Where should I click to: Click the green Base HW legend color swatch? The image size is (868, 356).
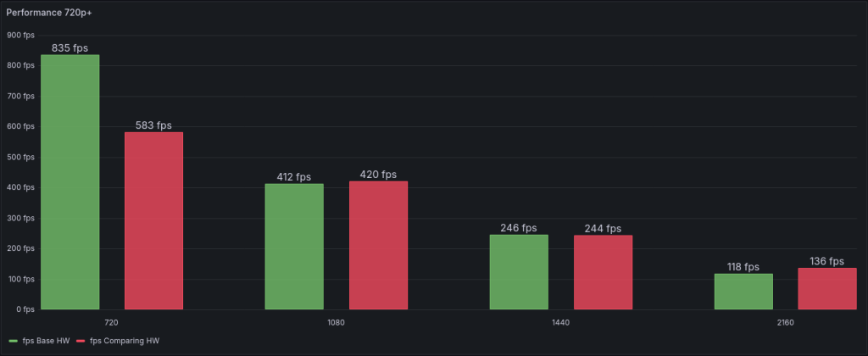(x=12, y=341)
